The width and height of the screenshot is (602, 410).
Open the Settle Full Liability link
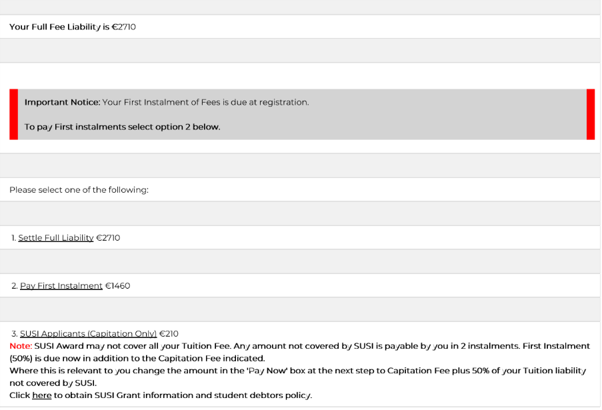coord(56,238)
